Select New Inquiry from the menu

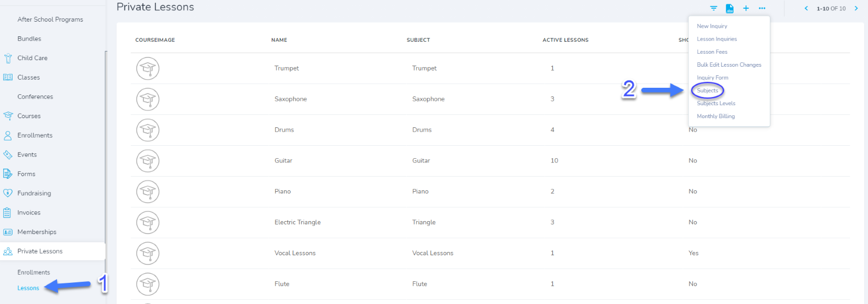(x=712, y=26)
